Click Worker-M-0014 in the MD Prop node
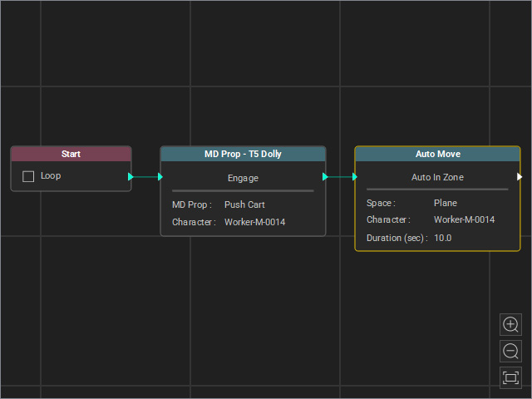Image resolution: width=532 pixels, height=399 pixels. 255,222
